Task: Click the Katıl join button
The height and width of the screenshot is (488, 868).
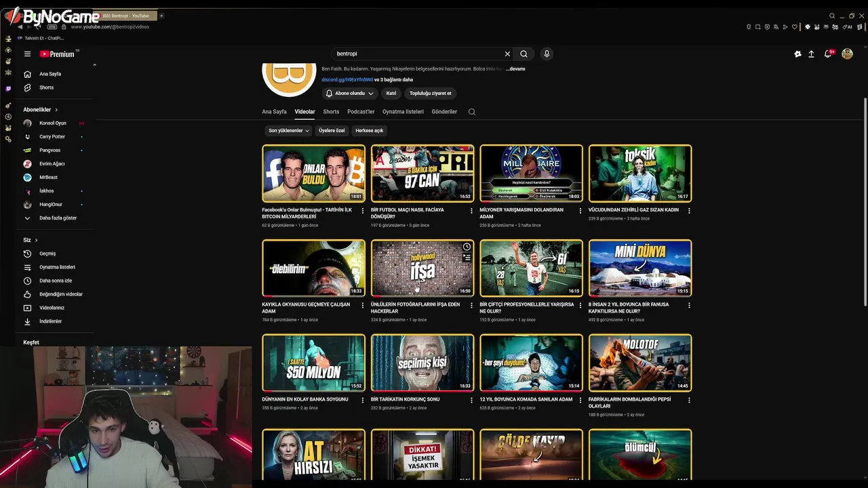Action: (391, 93)
